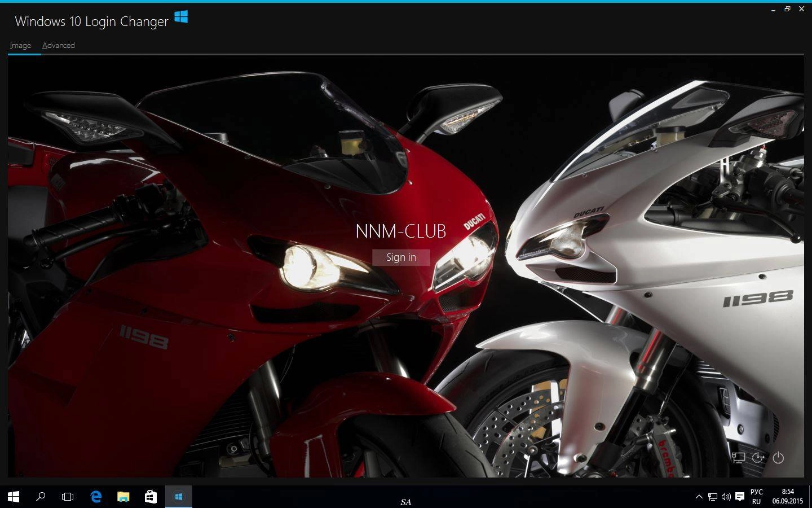812x508 pixels.
Task: Click the network icon on login preview
Action: (738, 458)
